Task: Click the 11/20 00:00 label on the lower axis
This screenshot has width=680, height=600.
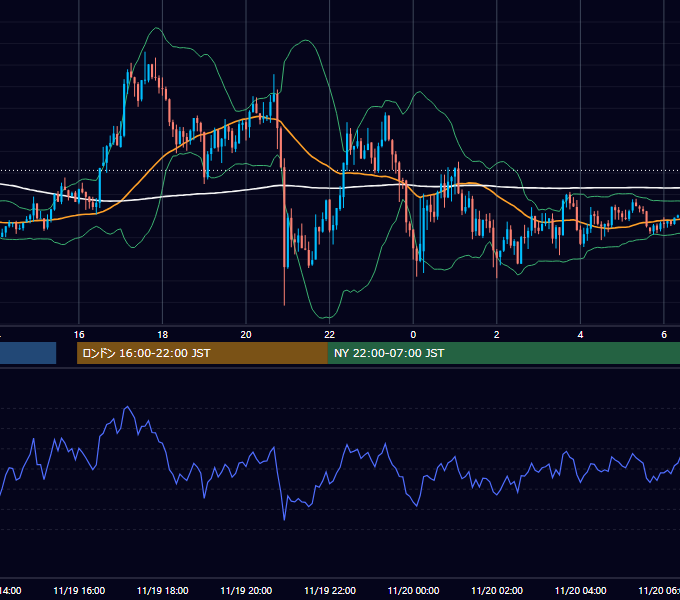Action: (x=413, y=590)
